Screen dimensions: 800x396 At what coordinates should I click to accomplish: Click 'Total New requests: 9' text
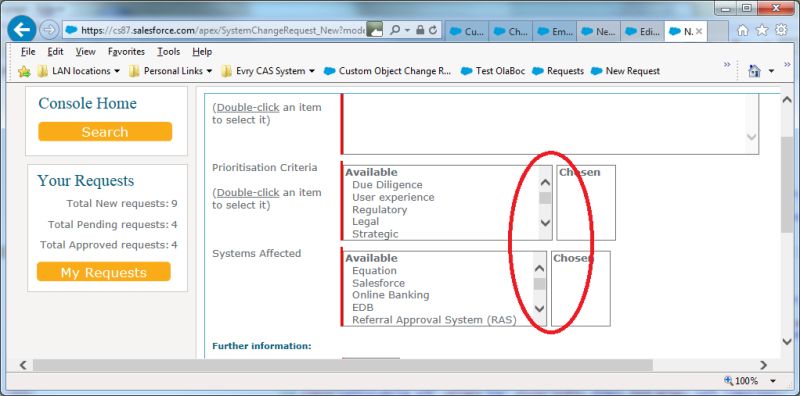(x=122, y=204)
